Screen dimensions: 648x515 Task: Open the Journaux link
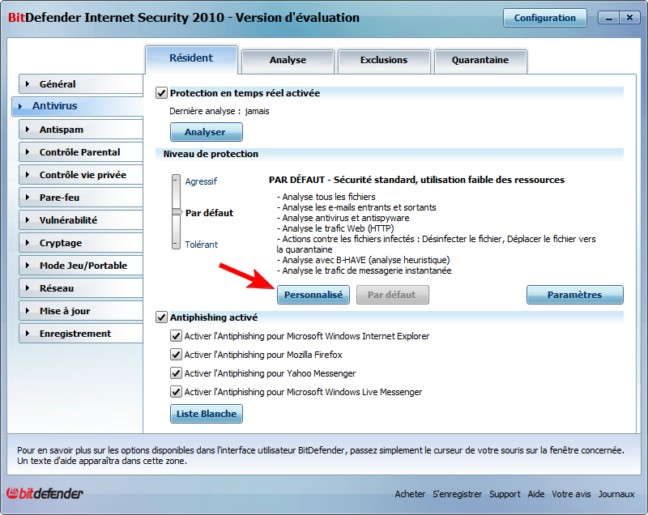pos(616,494)
